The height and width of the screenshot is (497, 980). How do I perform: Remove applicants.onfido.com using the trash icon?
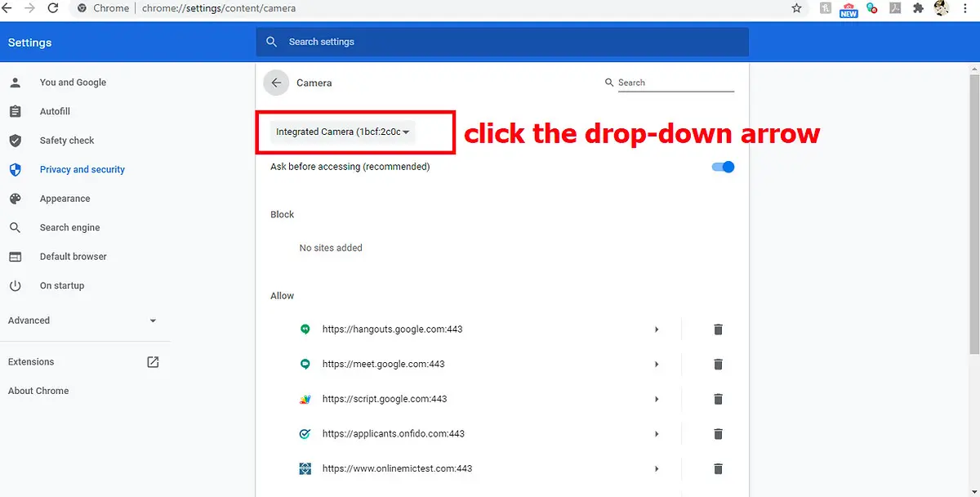(x=718, y=434)
